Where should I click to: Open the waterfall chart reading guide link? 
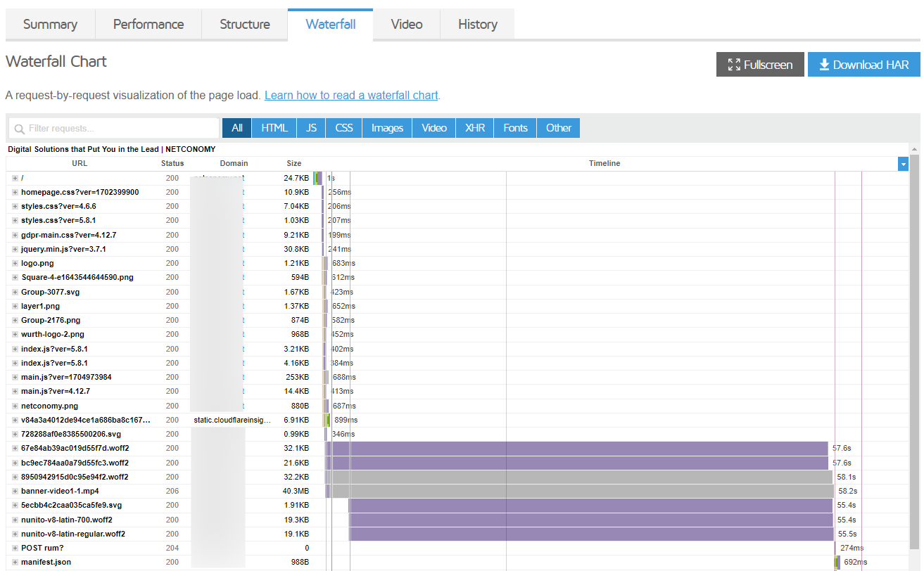(x=350, y=95)
